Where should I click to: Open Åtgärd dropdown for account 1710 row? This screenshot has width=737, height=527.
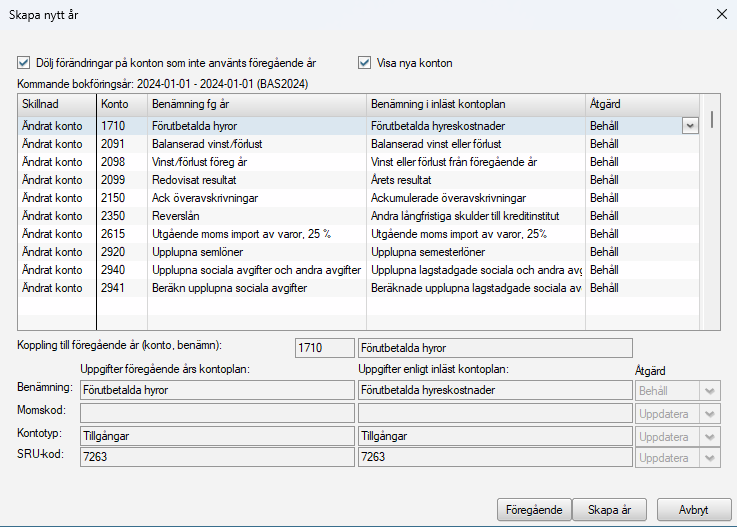pos(689,126)
